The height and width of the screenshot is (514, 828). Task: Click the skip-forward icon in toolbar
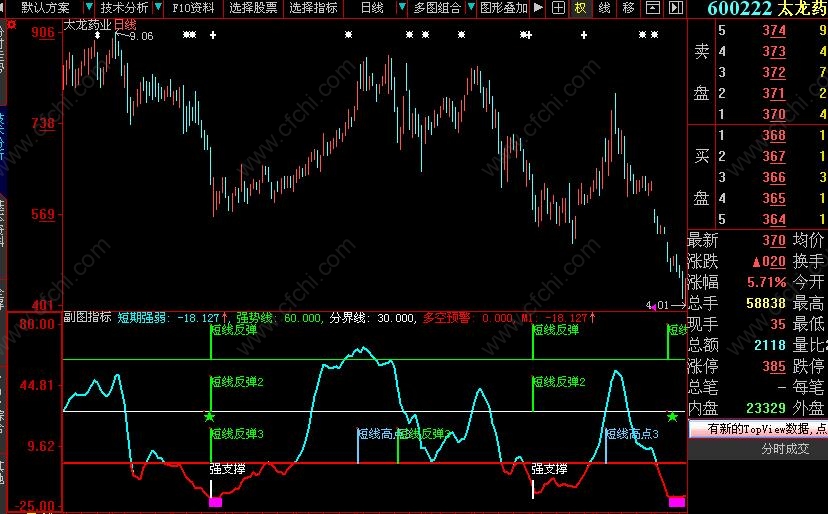click(x=675, y=8)
